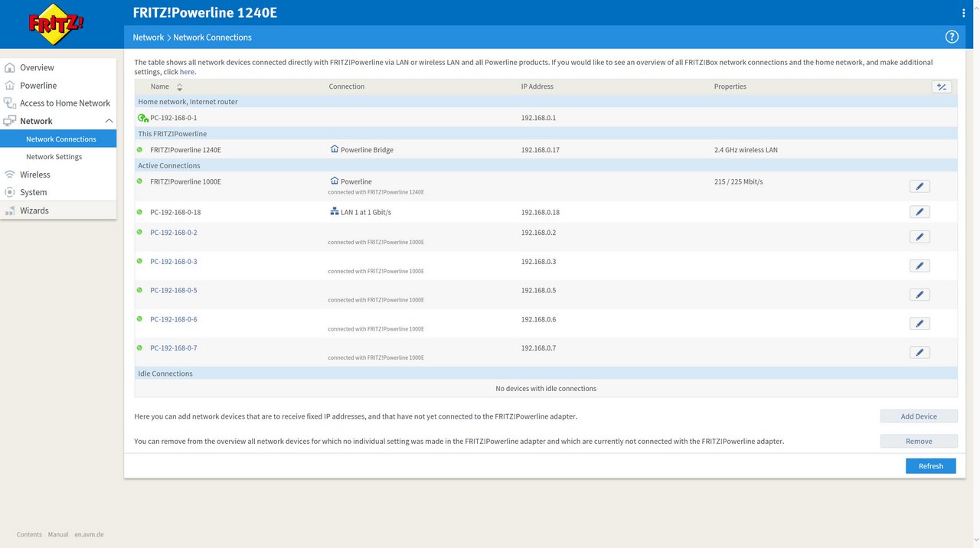Image resolution: width=980 pixels, height=548 pixels.
Task: Open the Manual footer link
Action: coord(58,534)
